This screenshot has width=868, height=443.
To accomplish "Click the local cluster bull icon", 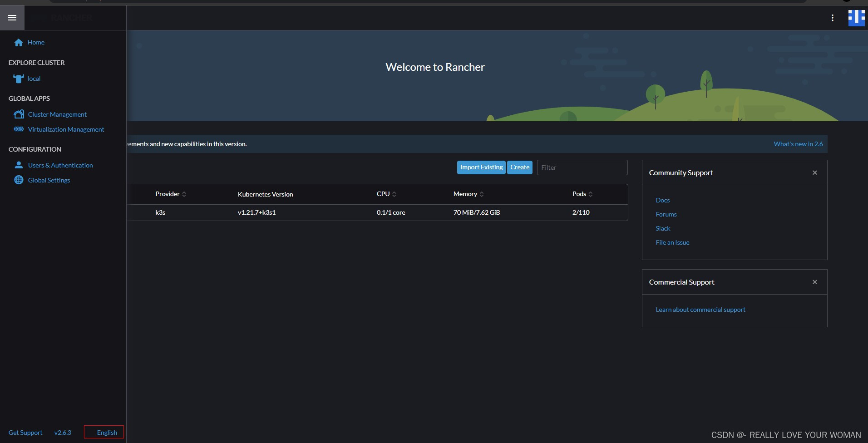I will (x=19, y=79).
